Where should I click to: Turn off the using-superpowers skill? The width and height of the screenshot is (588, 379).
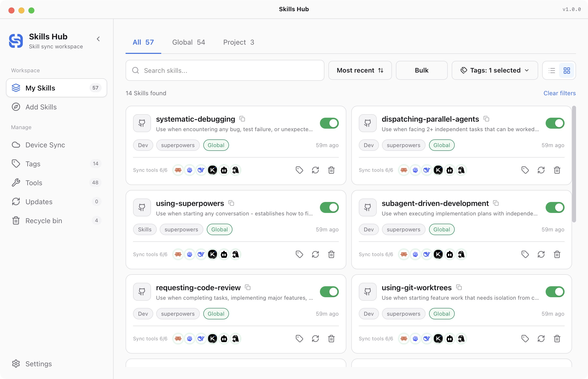coord(329,207)
